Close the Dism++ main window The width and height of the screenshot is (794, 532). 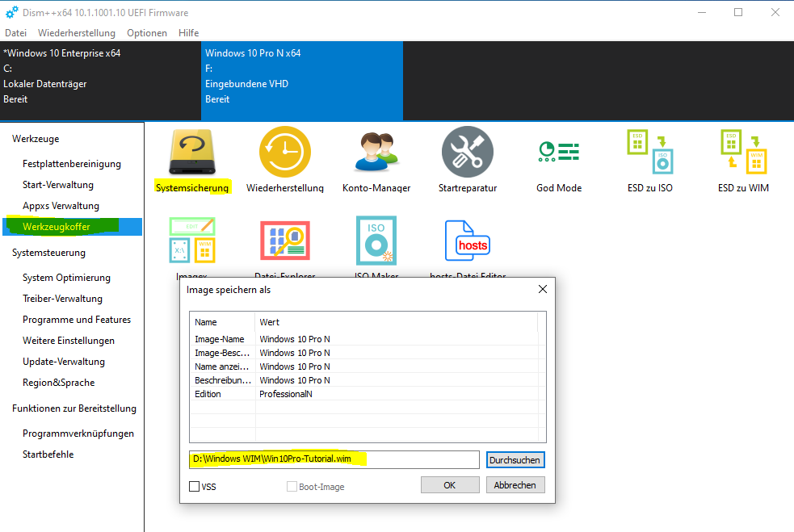[x=775, y=12]
